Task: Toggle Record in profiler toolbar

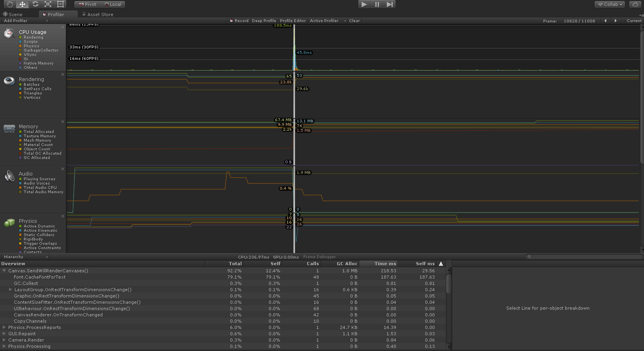Action: pos(239,21)
